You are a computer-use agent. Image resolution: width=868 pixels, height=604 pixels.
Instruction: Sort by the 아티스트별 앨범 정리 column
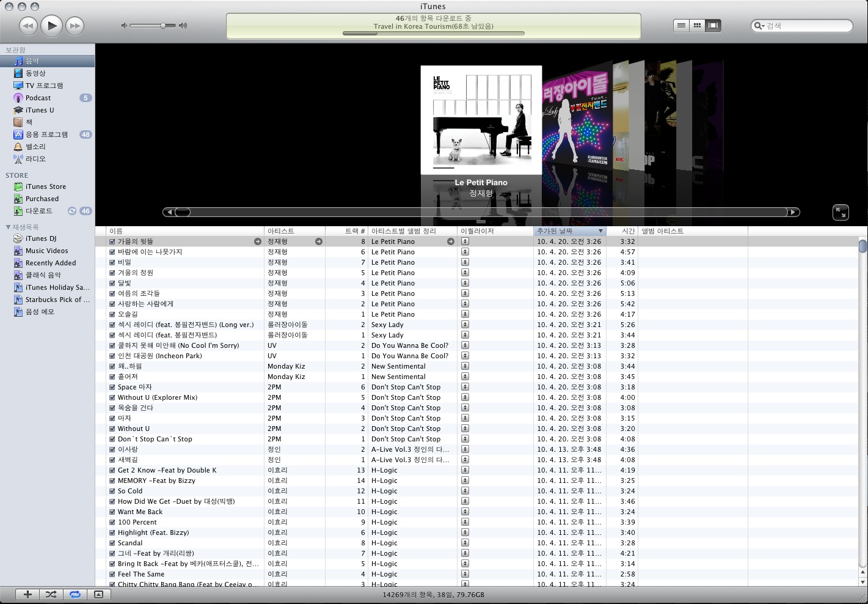(x=412, y=231)
